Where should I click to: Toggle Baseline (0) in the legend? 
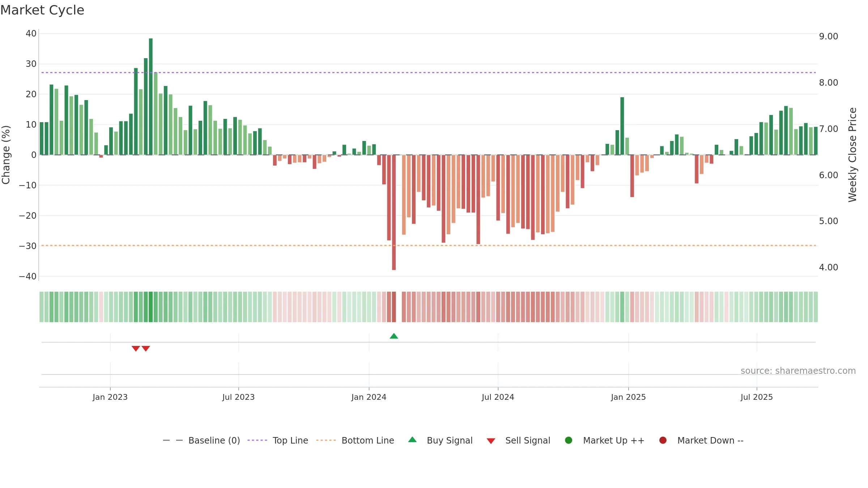pyautogui.click(x=201, y=440)
